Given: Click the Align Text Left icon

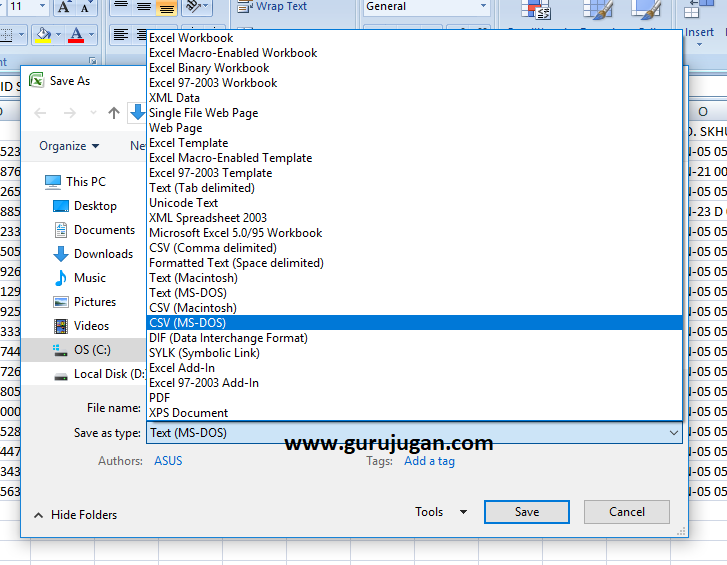Looking at the screenshot, I should tap(121, 34).
